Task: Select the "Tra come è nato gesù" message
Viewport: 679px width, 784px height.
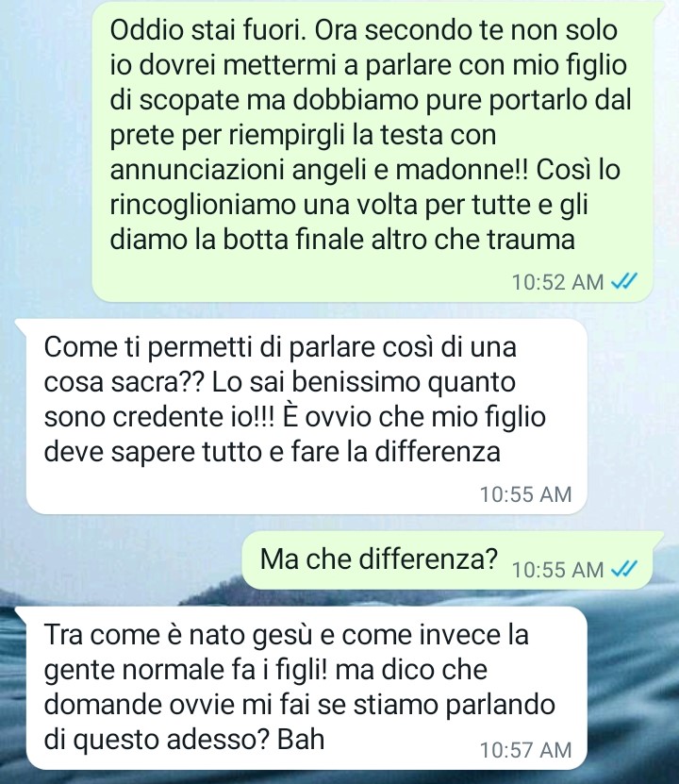Action: pos(306,688)
